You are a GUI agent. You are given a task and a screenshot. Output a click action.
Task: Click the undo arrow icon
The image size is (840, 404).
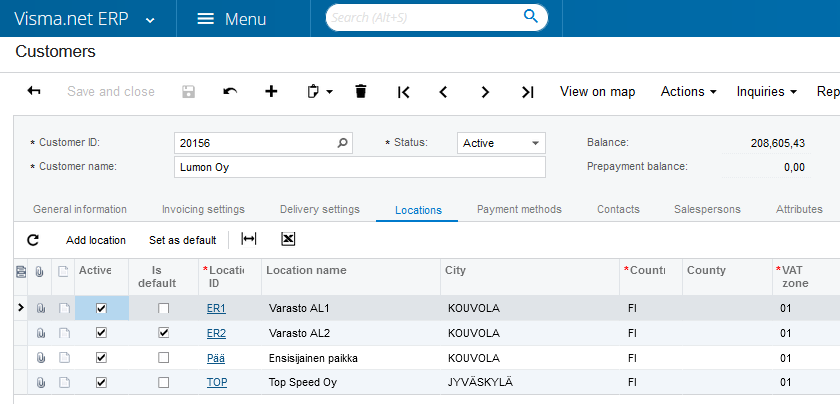pos(230,92)
